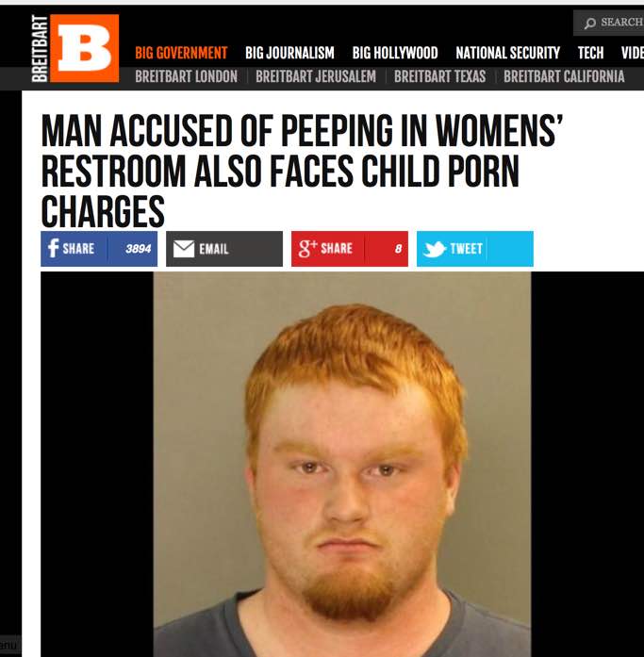Screen dimensions: 644x657
Task: Visit Breitbart London edition
Action: pos(186,76)
